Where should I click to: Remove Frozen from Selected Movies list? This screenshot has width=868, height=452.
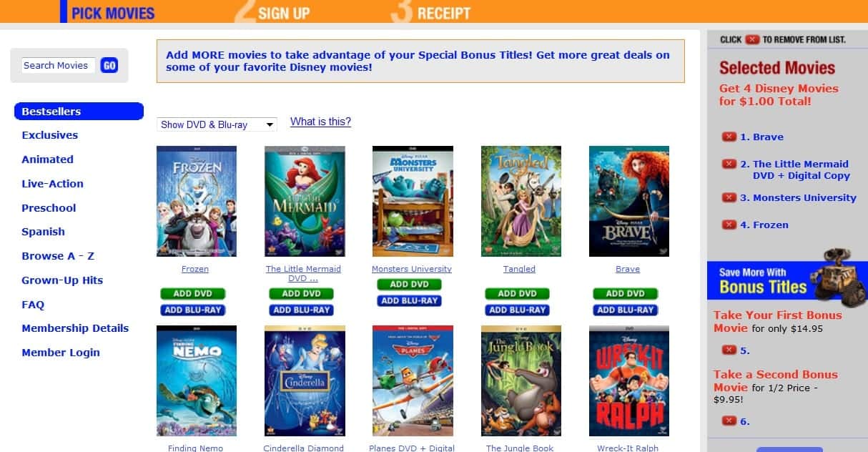729,225
